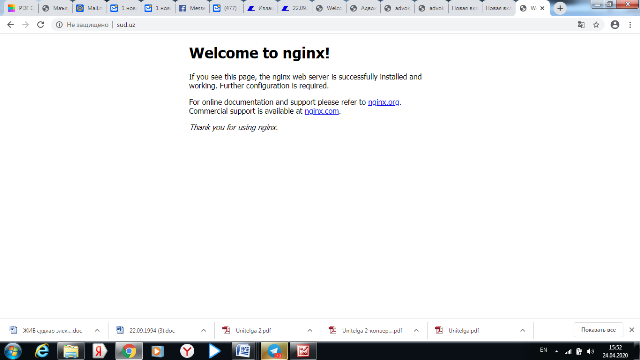640x360 pixels.
Task: Follow the nginx.org link
Action: 384,102
